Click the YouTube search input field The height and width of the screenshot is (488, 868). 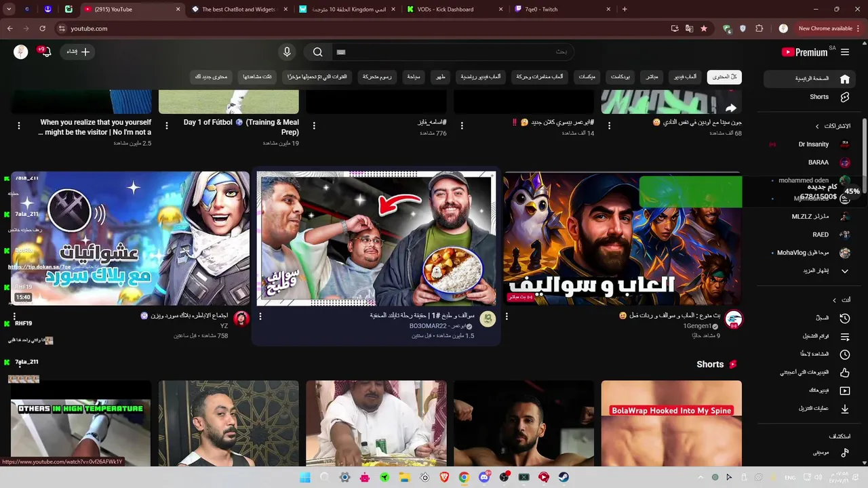[x=453, y=52]
